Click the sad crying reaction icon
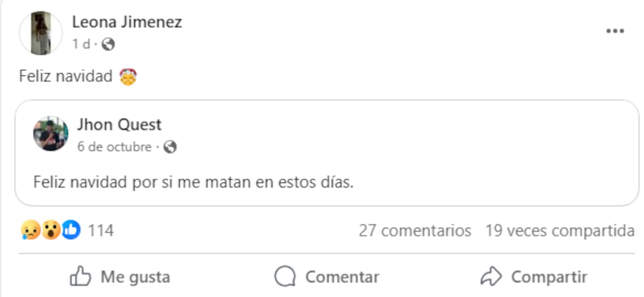The width and height of the screenshot is (644, 297). (x=30, y=231)
